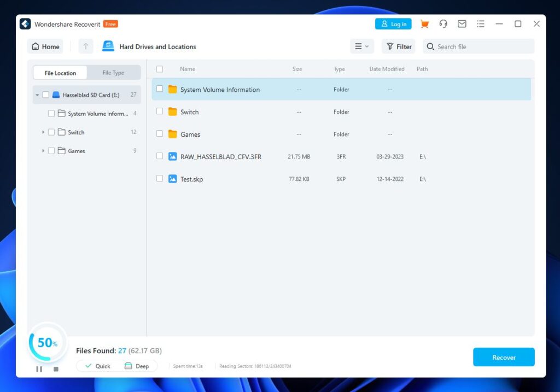560x392 pixels.
Task: Open the headset support icon
Action: [444, 24]
